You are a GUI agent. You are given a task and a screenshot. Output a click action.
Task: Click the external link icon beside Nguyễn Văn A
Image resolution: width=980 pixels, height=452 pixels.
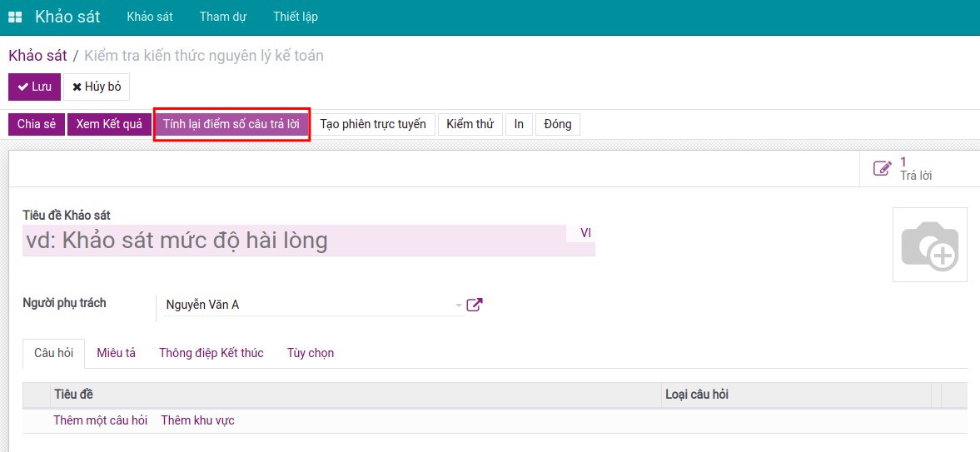coord(475,305)
